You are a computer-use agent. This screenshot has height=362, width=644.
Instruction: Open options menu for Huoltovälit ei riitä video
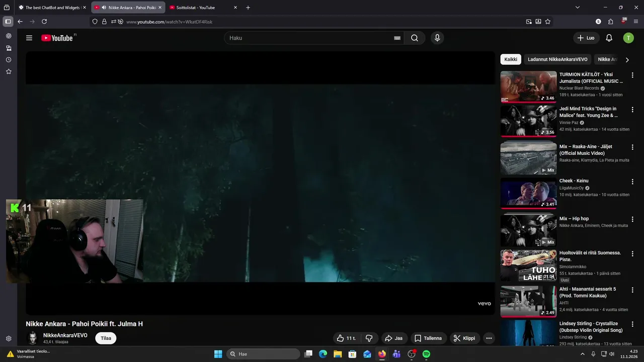632,253
